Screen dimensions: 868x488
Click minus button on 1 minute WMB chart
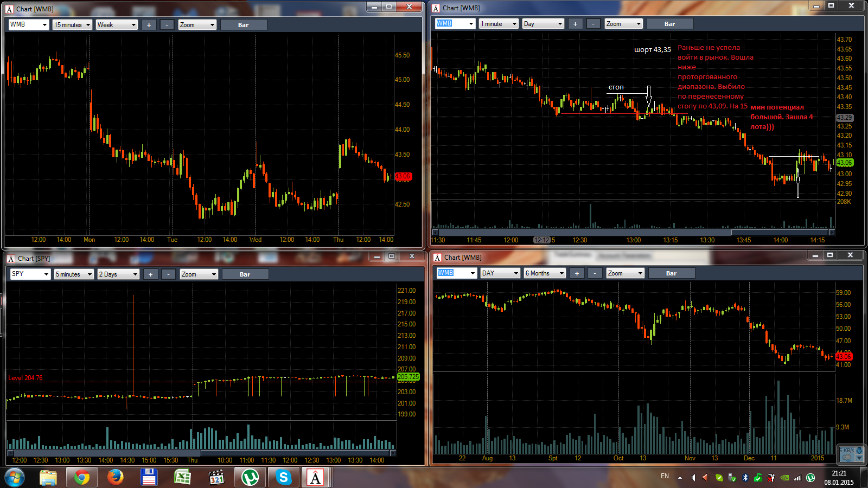pos(593,24)
